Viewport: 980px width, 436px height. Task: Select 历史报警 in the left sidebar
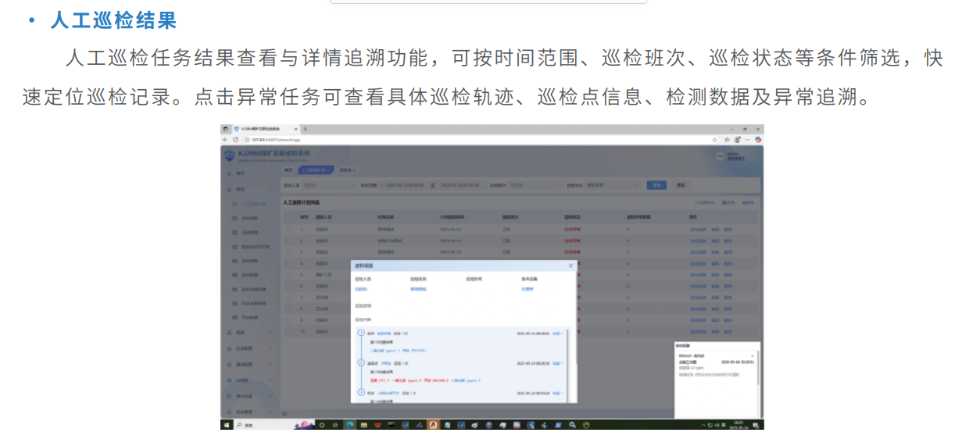pyautogui.click(x=249, y=232)
